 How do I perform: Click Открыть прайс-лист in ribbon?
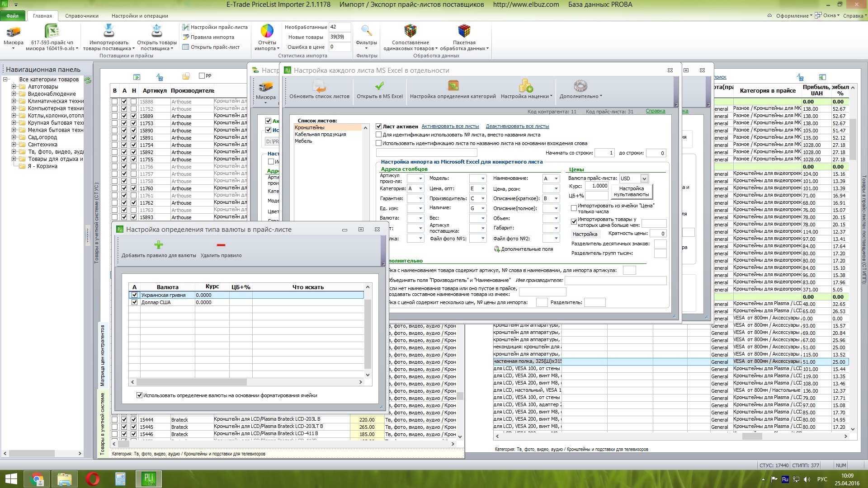point(211,47)
